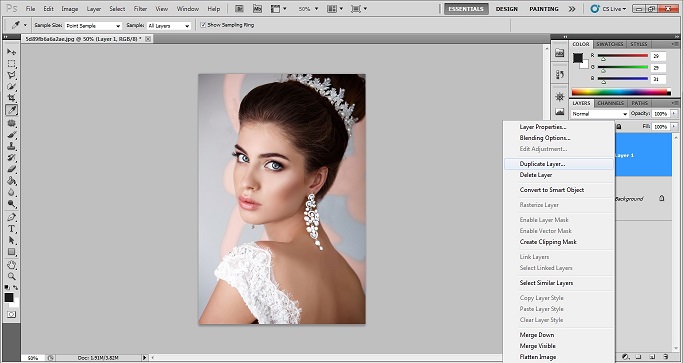
Task: Open the Image menu
Action: 70,9
